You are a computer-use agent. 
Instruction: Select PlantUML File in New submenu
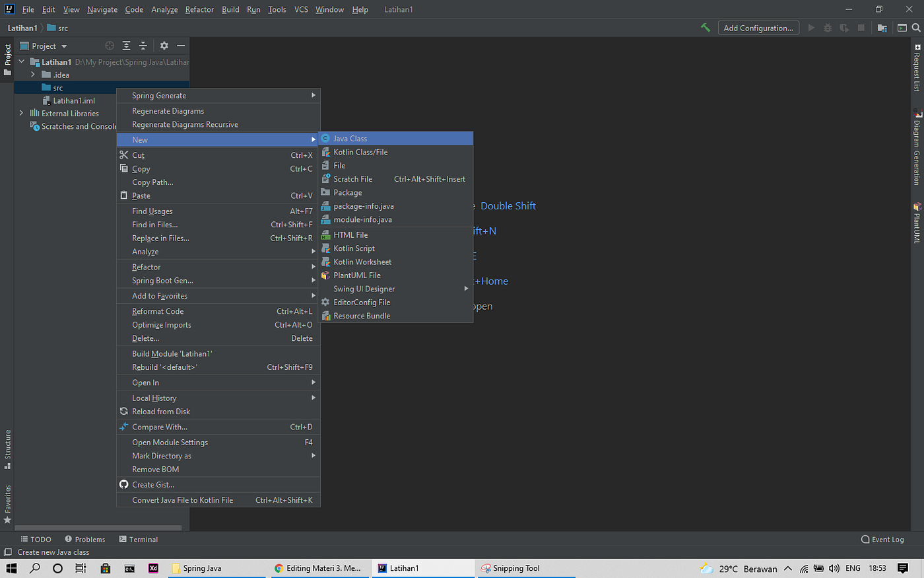coord(396,275)
